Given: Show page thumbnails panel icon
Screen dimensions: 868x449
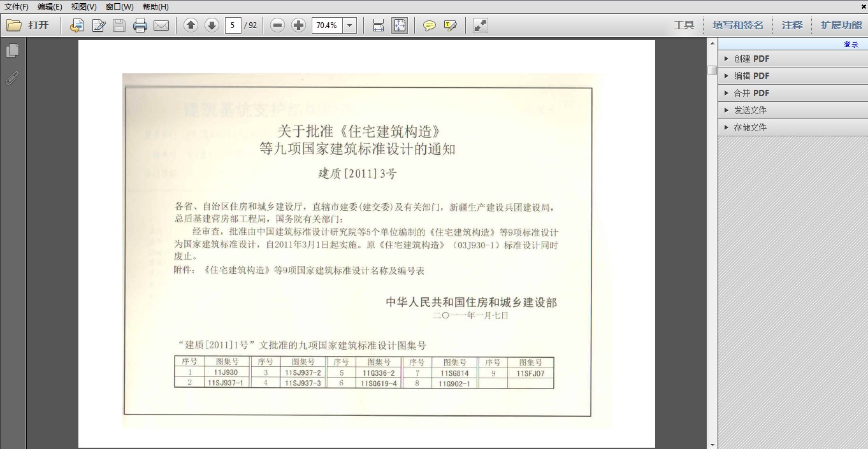Looking at the screenshot, I should [x=12, y=50].
